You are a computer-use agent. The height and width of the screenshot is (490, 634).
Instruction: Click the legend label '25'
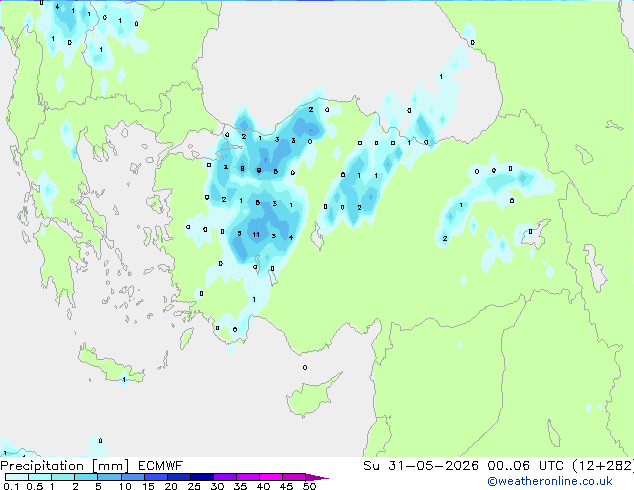pos(194,486)
